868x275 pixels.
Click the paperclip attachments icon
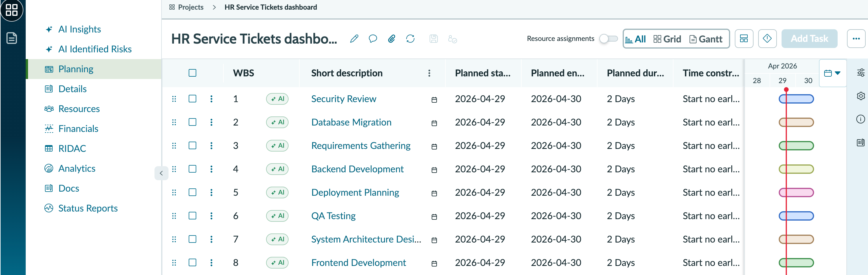[391, 39]
